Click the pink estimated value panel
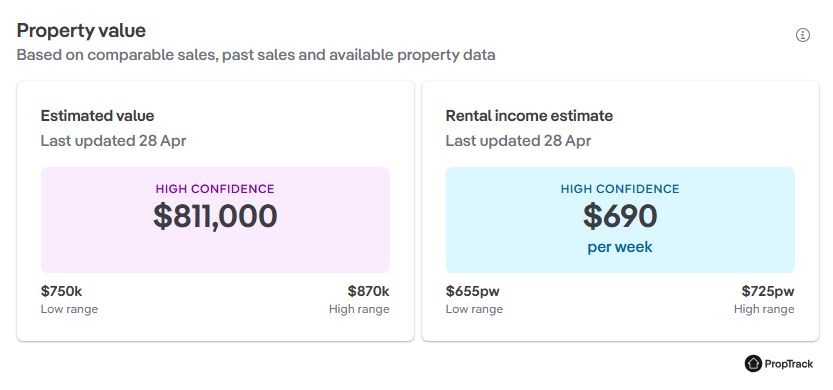This screenshot has width=833, height=390. pyautogui.click(x=215, y=220)
